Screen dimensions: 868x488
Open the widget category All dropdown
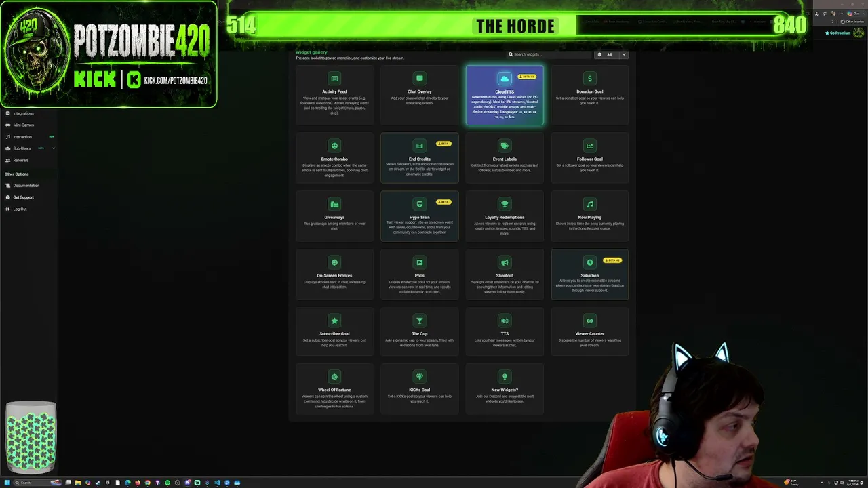pyautogui.click(x=612, y=54)
